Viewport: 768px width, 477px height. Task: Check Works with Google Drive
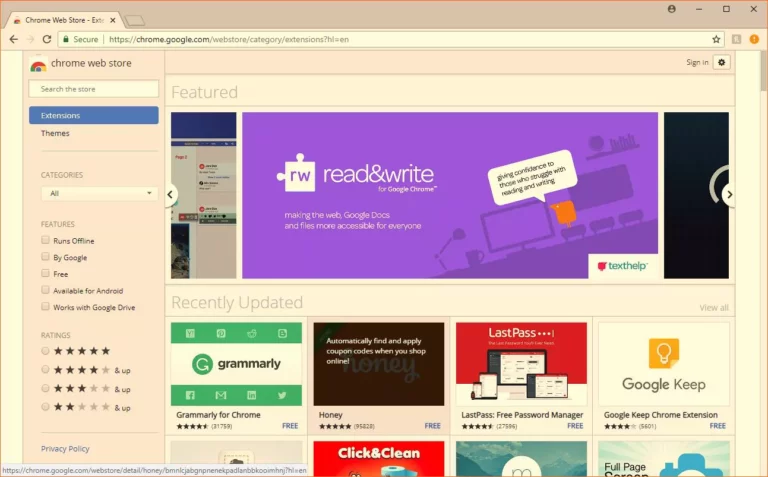(x=46, y=307)
